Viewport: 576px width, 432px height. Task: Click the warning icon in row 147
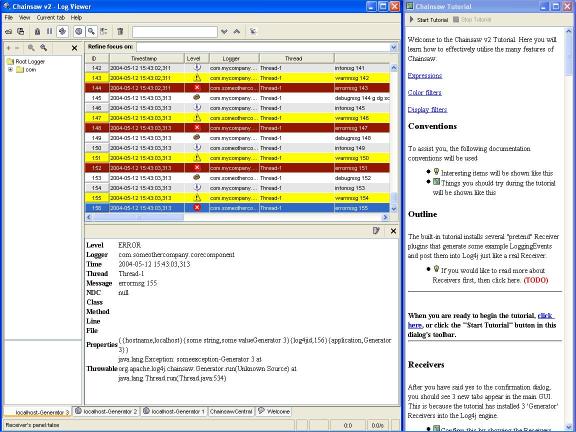tap(197, 118)
